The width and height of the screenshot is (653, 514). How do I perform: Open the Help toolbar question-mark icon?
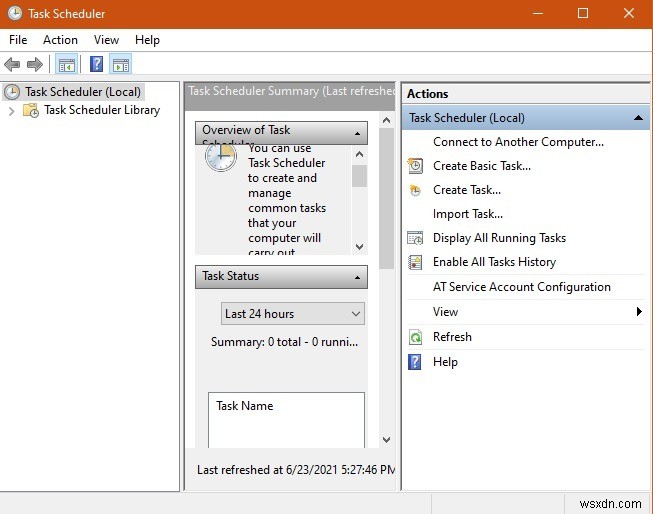[x=97, y=65]
